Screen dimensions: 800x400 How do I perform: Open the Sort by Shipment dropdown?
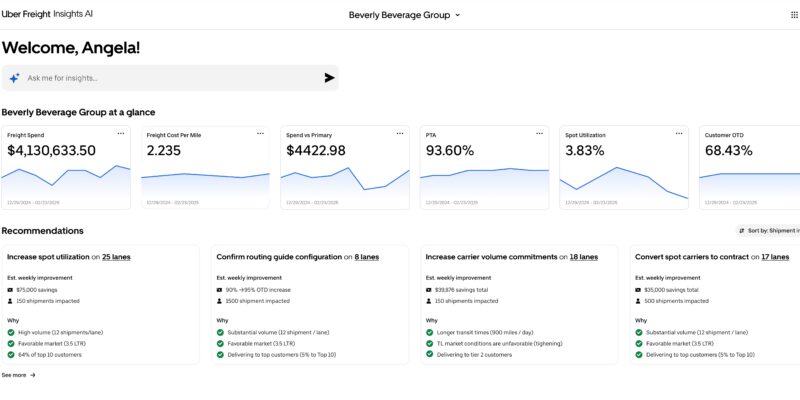[x=768, y=231]
